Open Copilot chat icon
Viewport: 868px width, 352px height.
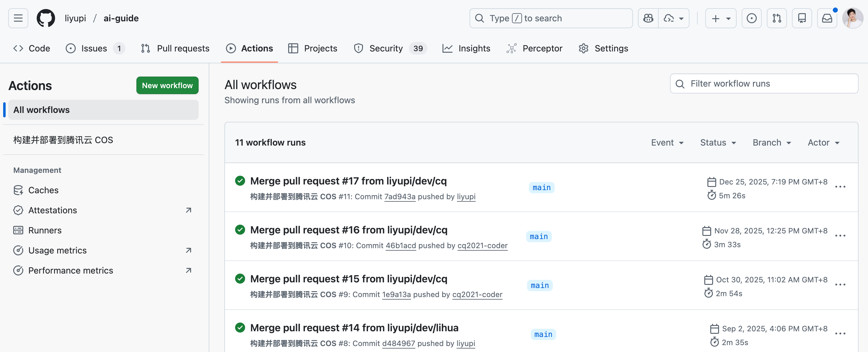coord(648,18)
